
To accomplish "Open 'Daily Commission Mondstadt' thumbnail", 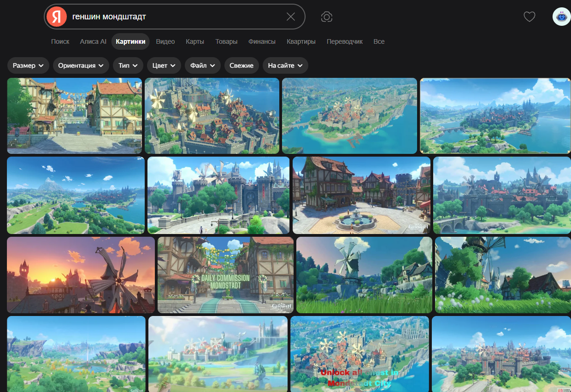I will pyautogui.click(x=225, y=275).
